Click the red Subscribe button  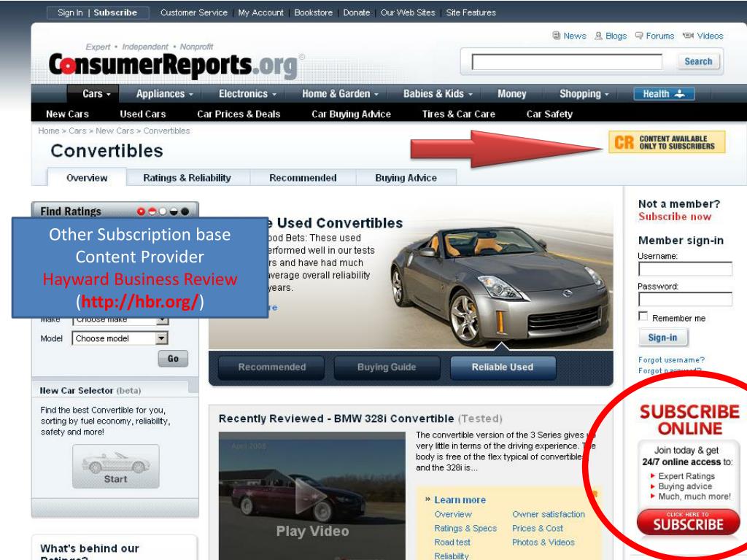click(x=688, y=522)
